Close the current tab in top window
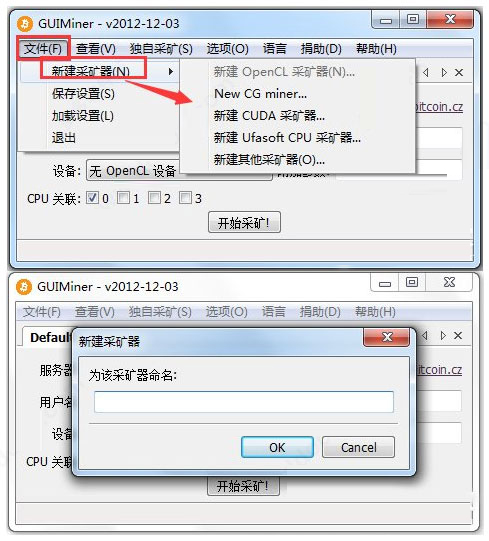The height and width of the screenshot is (541, 489). point(459,72)
